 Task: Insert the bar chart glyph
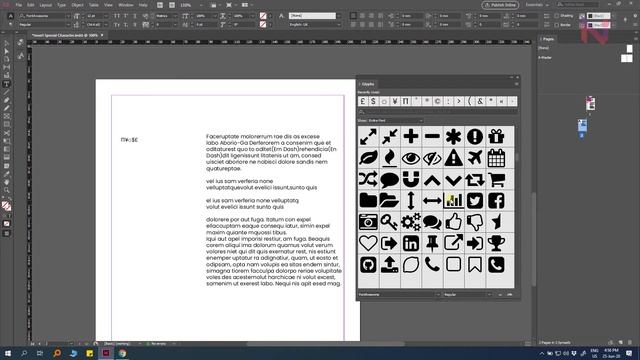pos(453,200)
